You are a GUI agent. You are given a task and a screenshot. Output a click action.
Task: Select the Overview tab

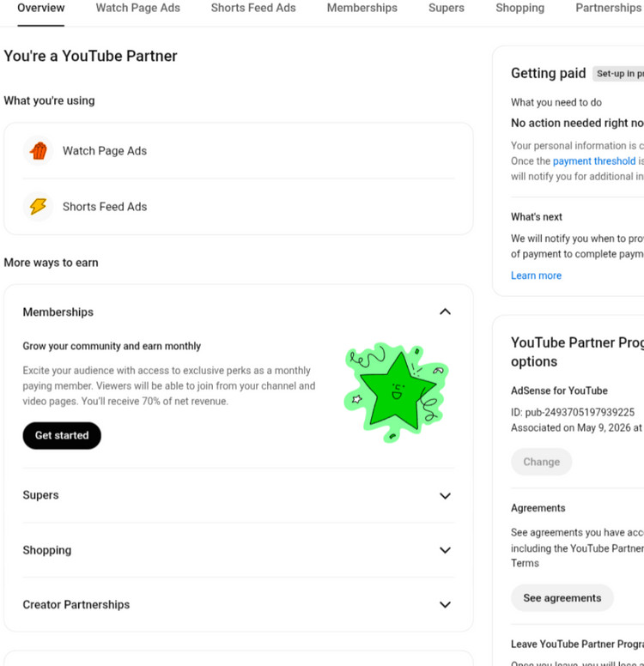[41, 8]
